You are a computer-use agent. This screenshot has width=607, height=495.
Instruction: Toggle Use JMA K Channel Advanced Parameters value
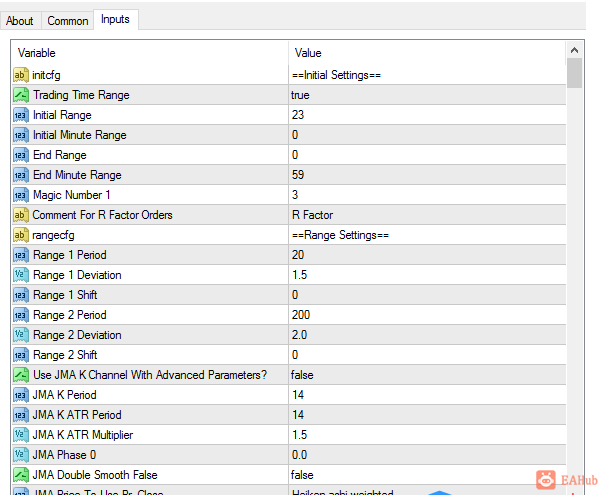click(x=427, y=375)
